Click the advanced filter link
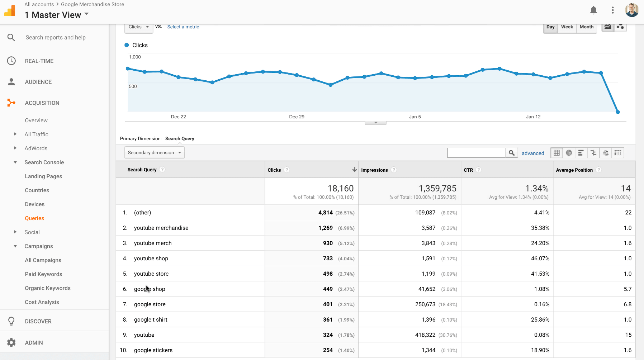Screen dimensions: 644x360 [533, 153]
